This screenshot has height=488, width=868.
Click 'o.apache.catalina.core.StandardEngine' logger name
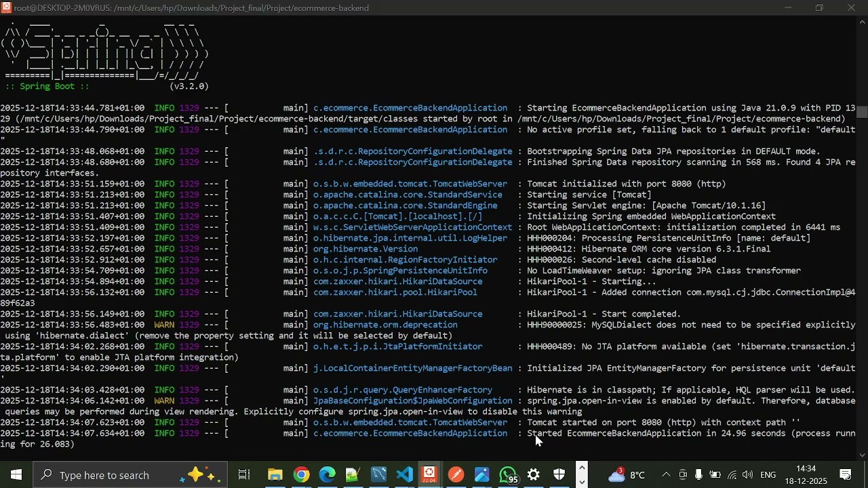tap(405, 205)
